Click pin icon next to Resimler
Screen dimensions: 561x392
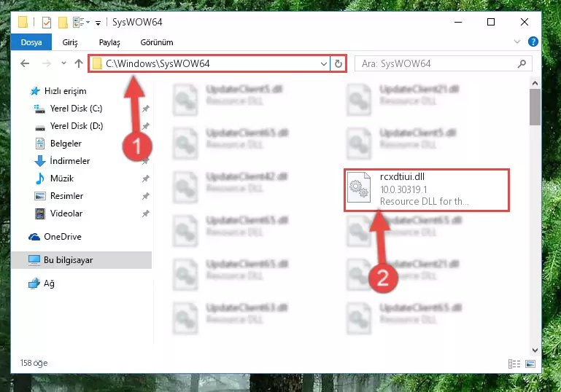(x=146, y=196)
